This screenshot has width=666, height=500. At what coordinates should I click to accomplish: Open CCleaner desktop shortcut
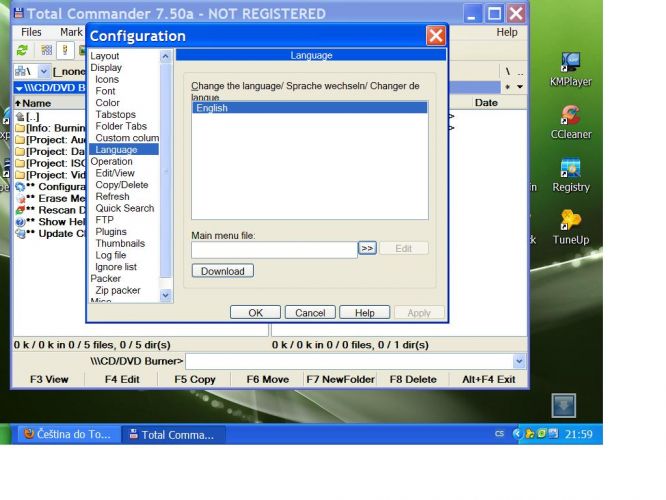[570, 122]
